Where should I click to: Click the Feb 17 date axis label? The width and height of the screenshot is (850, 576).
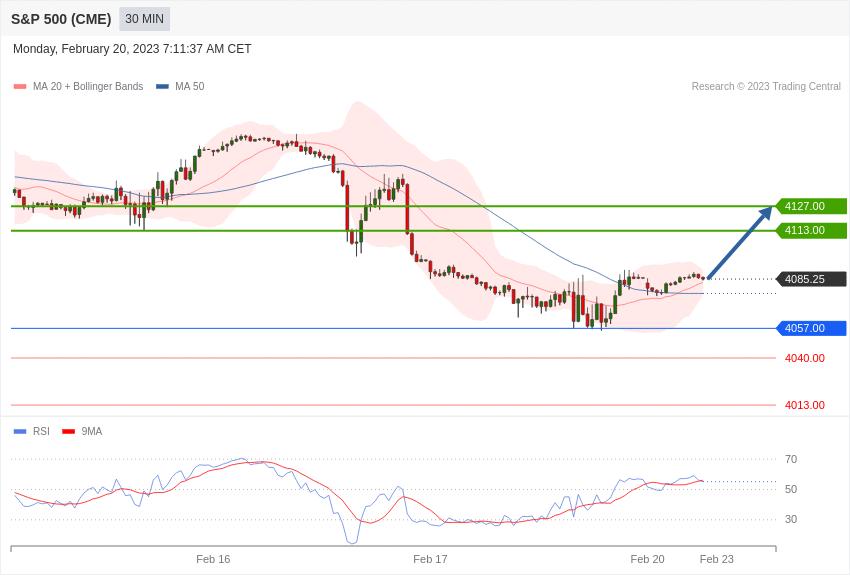coord(430,559)
